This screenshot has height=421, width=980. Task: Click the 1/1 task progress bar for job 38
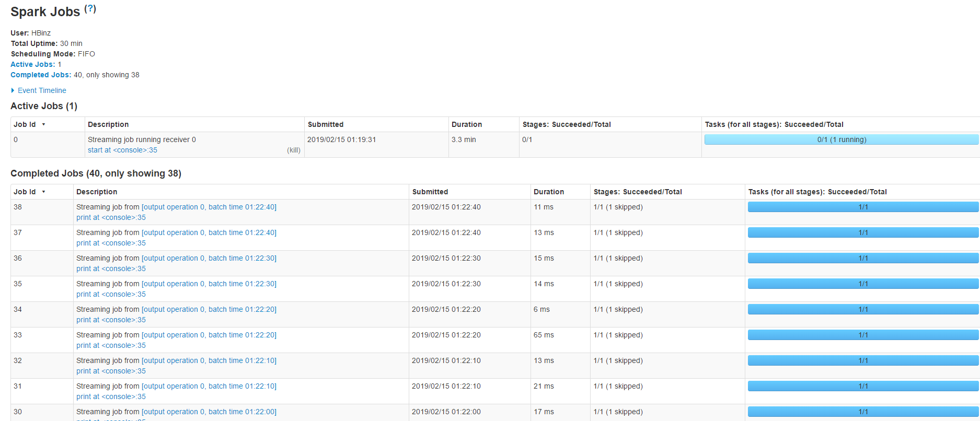[x=863, y=207]
